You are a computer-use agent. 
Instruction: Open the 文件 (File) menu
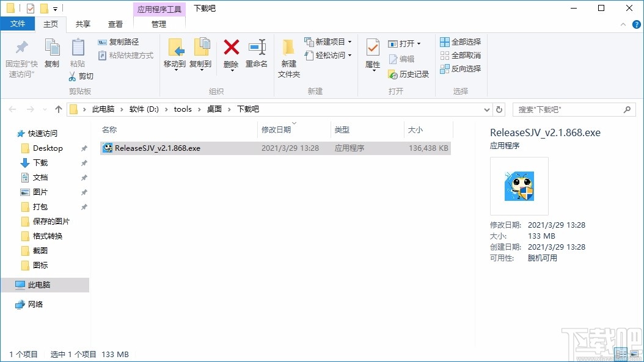click(x=18, y=24)
